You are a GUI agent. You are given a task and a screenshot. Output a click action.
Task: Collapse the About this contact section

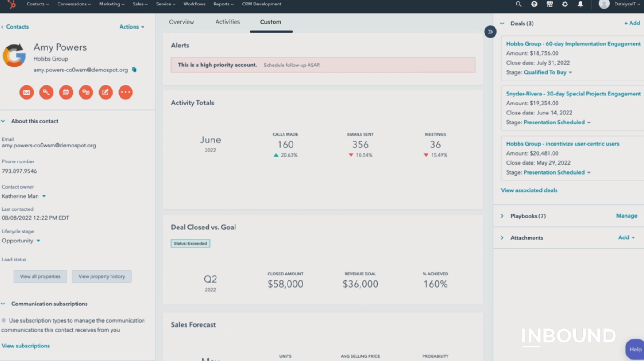click(3, 121)
